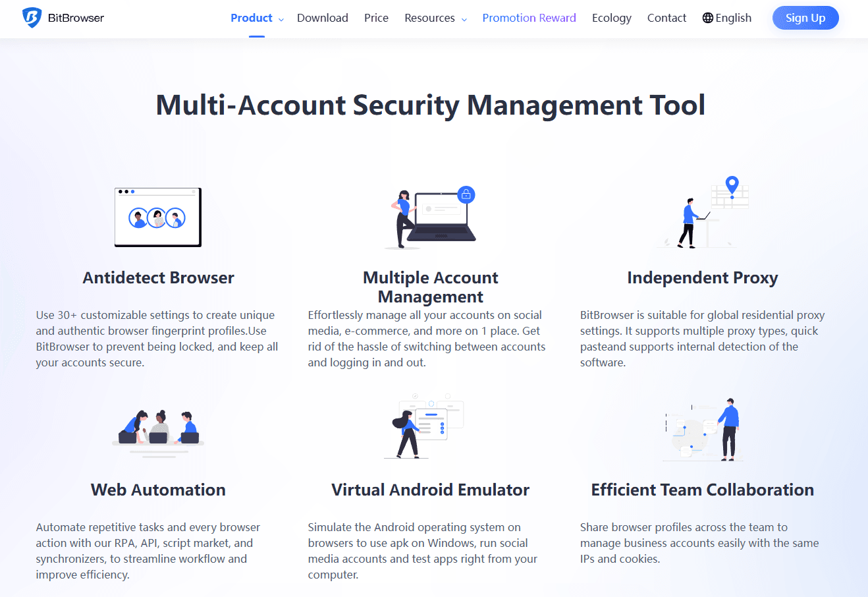Go to the Ecology page

tap(612, 18)
